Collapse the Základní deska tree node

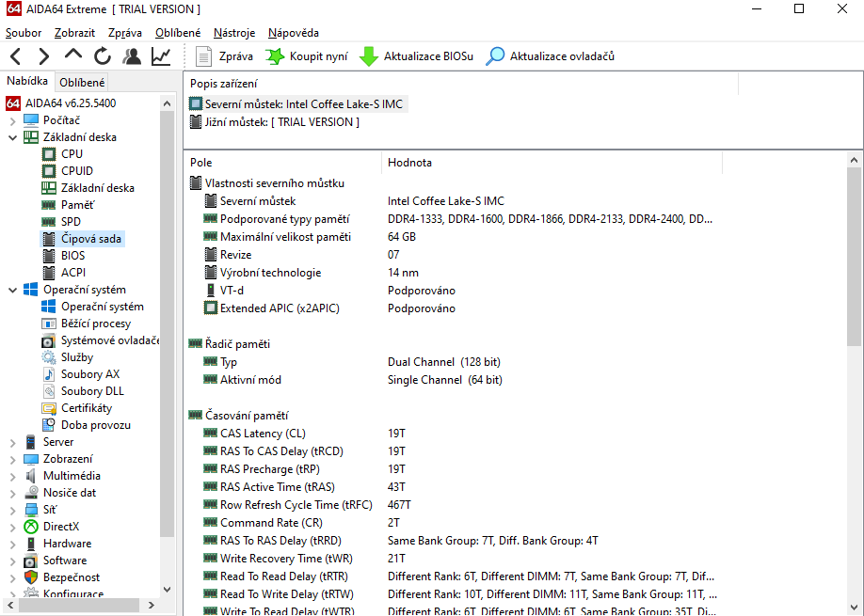12,137
